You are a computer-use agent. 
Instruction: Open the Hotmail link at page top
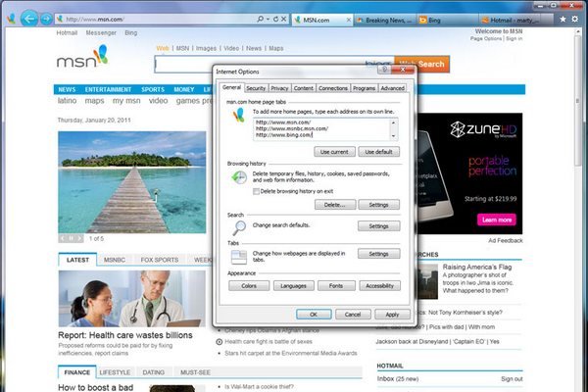coord(67,33)
